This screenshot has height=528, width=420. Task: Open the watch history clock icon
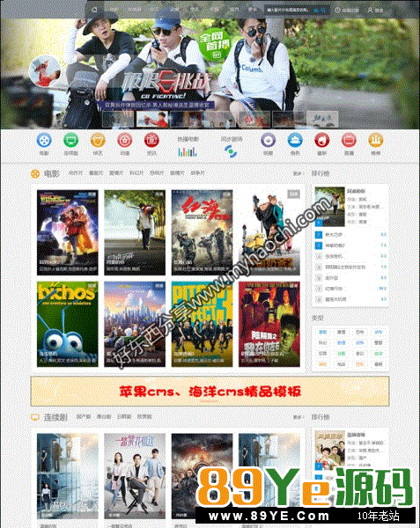tap(337, 11)
